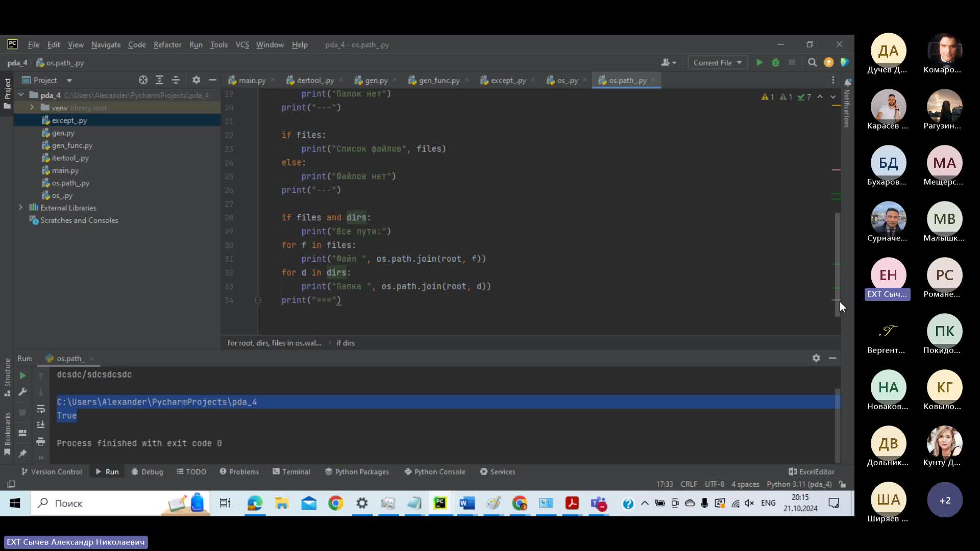The height and width of the screenshot is (551, 980).
Task: Rerun os.path_ in Run panel
Action: (x=22, y=375)
